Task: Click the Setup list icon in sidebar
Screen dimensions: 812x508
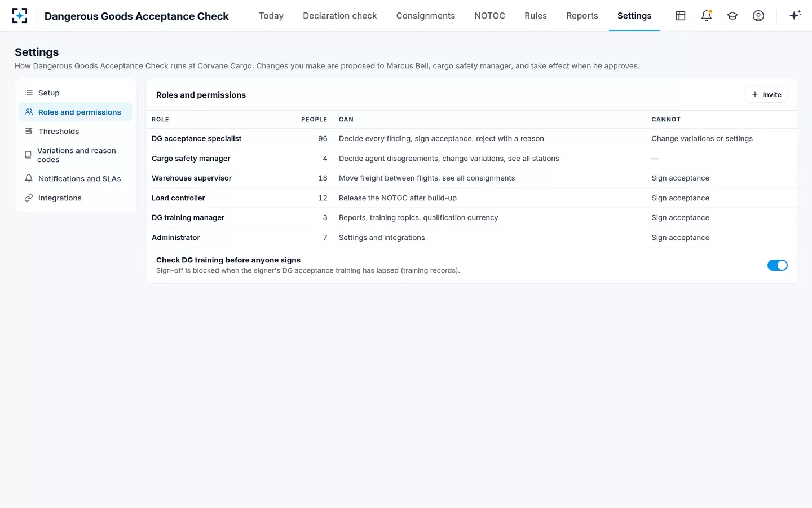Action: click(x=29, y=93)
